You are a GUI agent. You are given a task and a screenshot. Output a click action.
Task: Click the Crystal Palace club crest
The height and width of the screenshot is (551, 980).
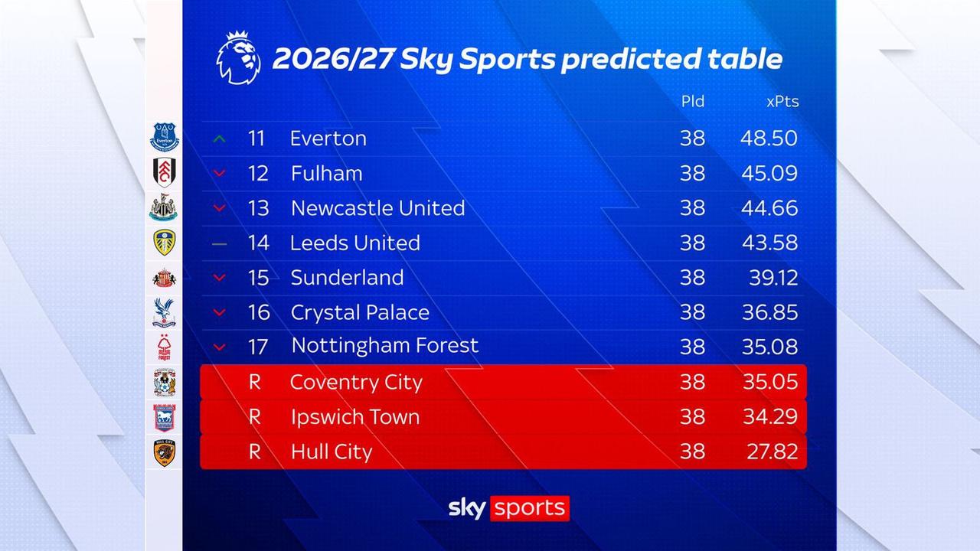point(164,312)
